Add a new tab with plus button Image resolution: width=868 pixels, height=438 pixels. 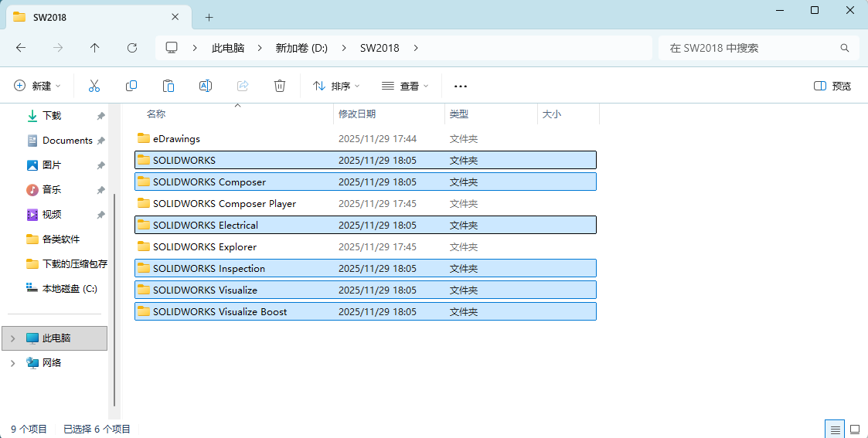click(x=209, y=17)
